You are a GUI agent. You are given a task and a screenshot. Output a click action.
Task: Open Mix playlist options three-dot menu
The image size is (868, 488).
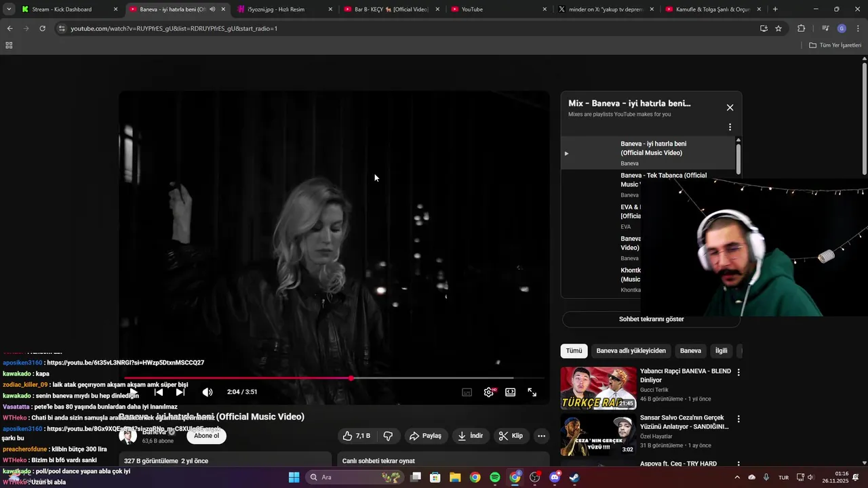pos(730,127)
